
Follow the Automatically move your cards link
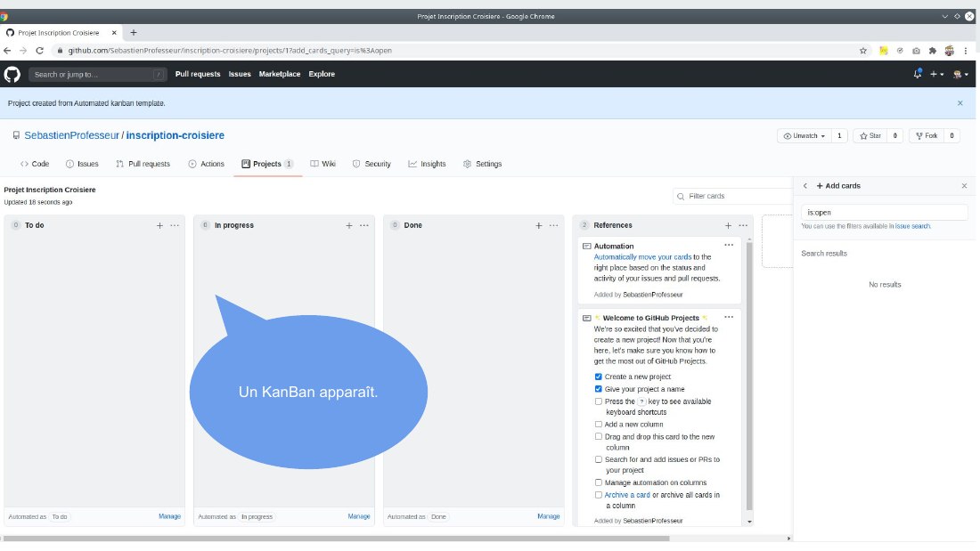coord(642,256)
